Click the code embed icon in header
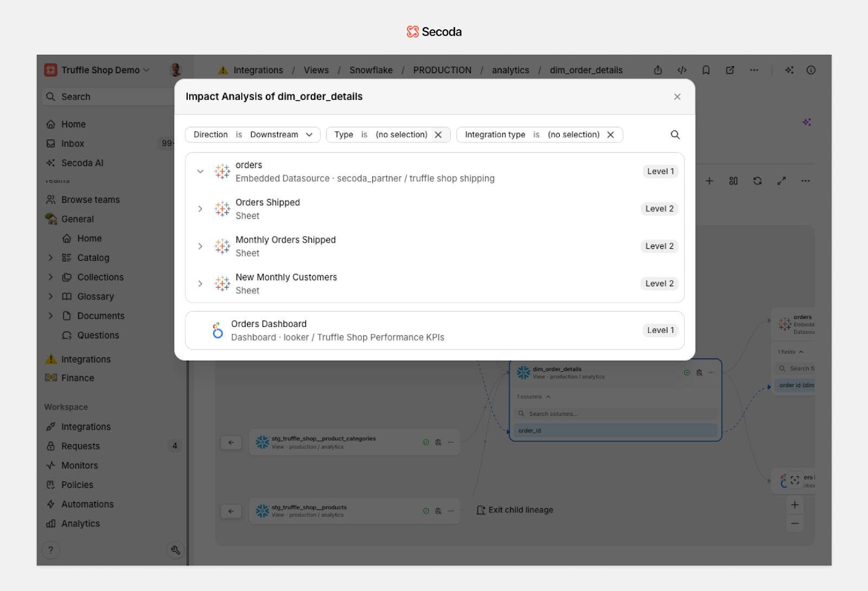This screenshot has height=591, width=868. pyautogui.click(x=682, y=70)
